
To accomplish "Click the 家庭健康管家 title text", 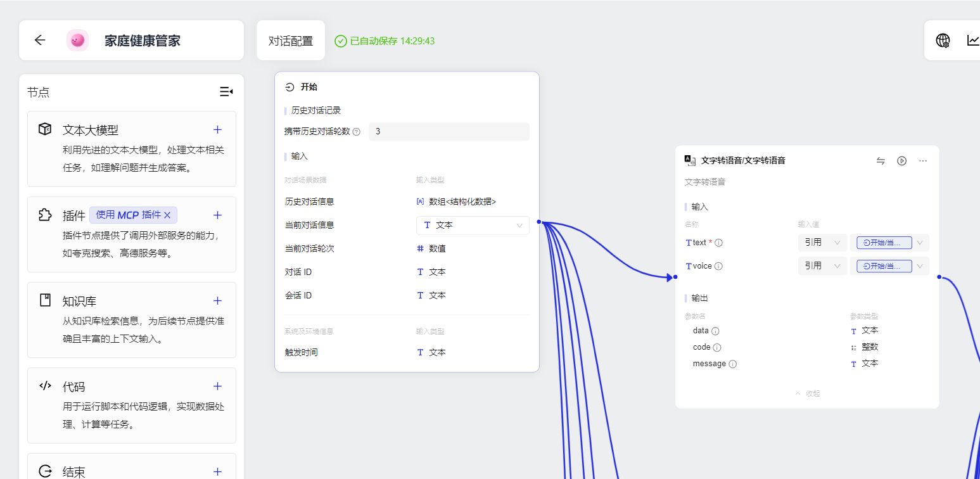I will [x=143, y=41].
